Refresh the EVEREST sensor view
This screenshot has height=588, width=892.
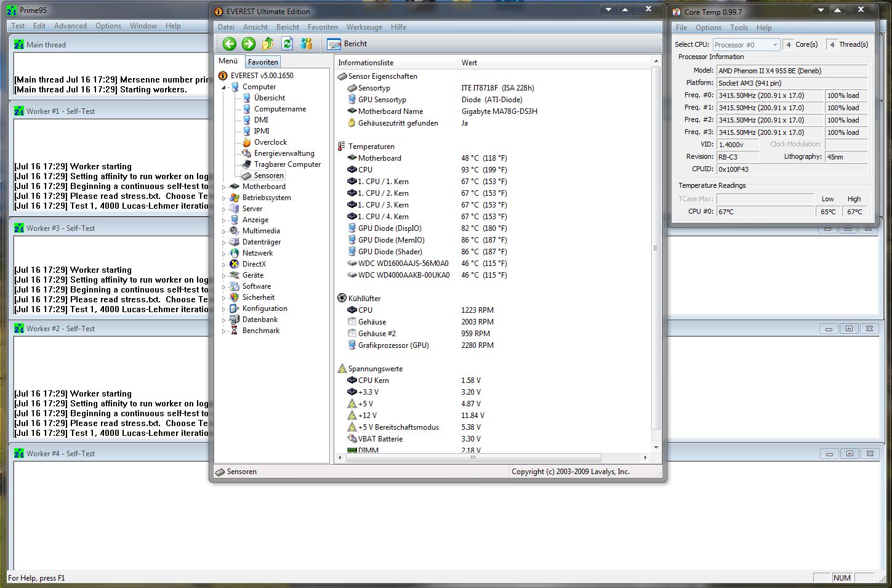pos(287,44)
